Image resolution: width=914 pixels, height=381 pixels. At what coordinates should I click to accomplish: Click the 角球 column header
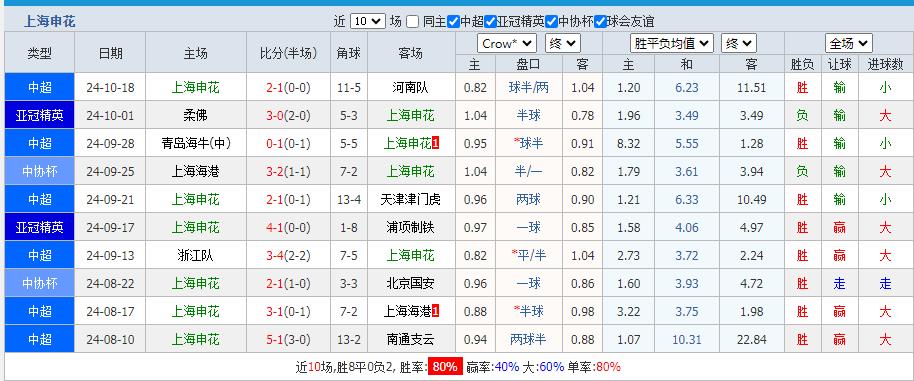[x=349, y=53]
